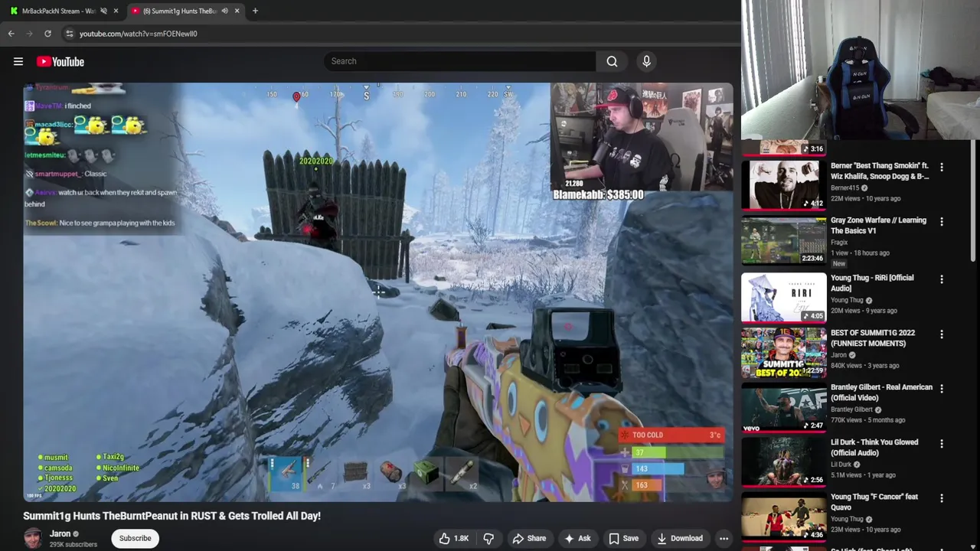Open Young Thug - RiRi Official Audio title
This screenshot has height=551, width=980.
coord(872,283)
